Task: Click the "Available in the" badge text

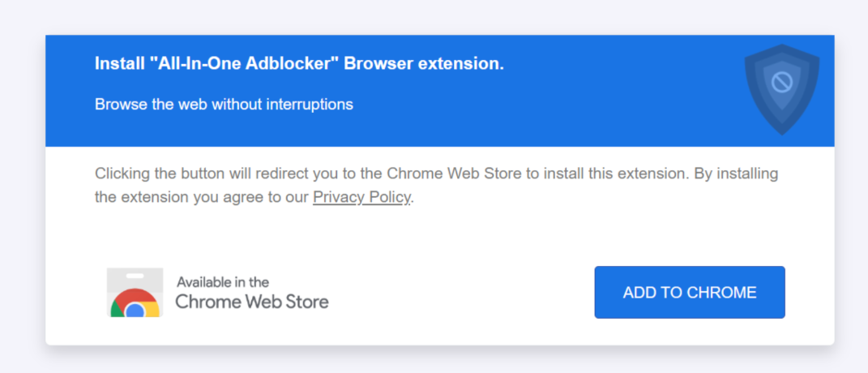Action: [223, 282]
